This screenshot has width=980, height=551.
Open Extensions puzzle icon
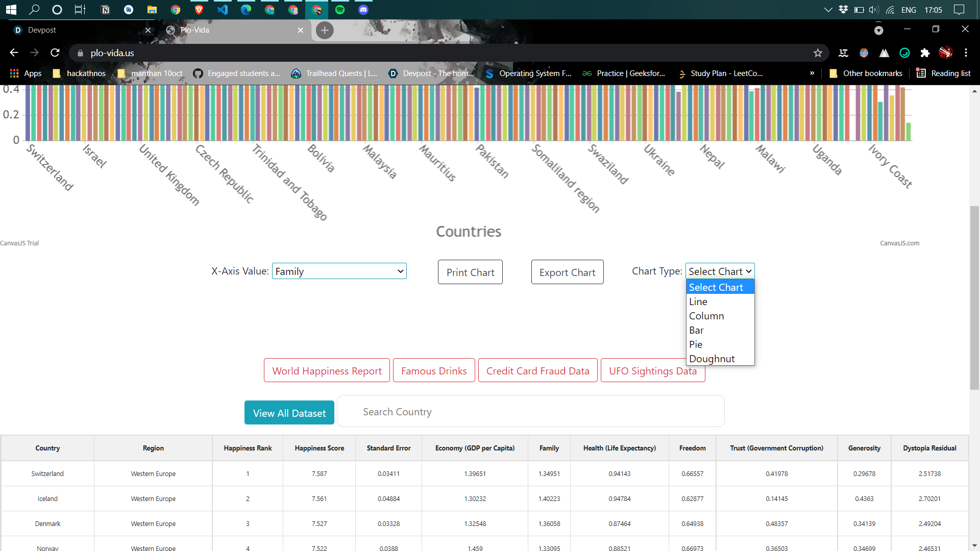[x=925, y=53]
